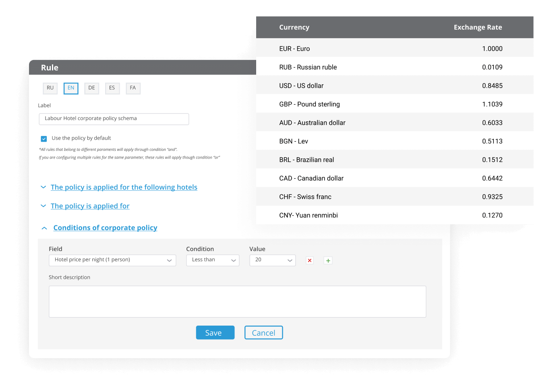551x392 pixels.
Task: Switch to the RU language tab
Action: pos(50,88)
